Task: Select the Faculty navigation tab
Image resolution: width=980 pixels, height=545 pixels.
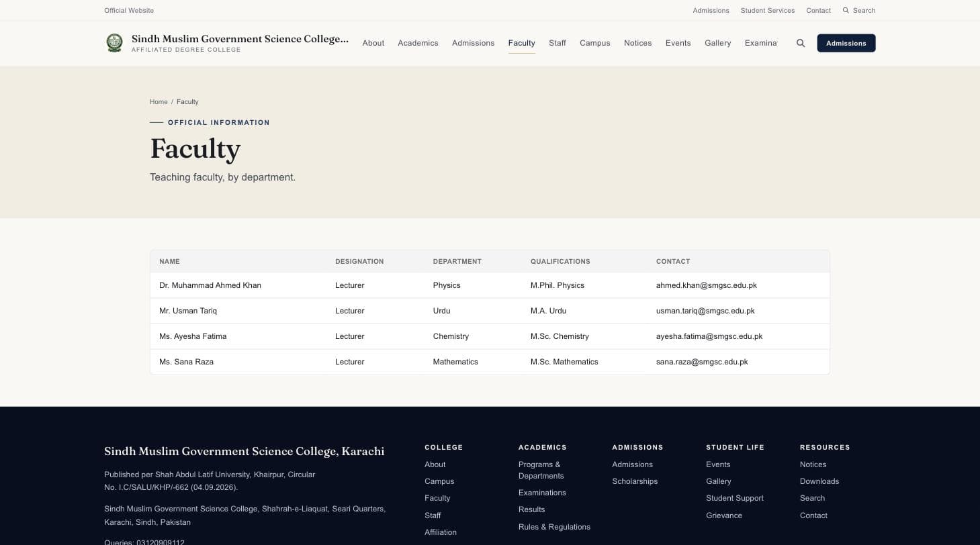Action: click(522, 43)
